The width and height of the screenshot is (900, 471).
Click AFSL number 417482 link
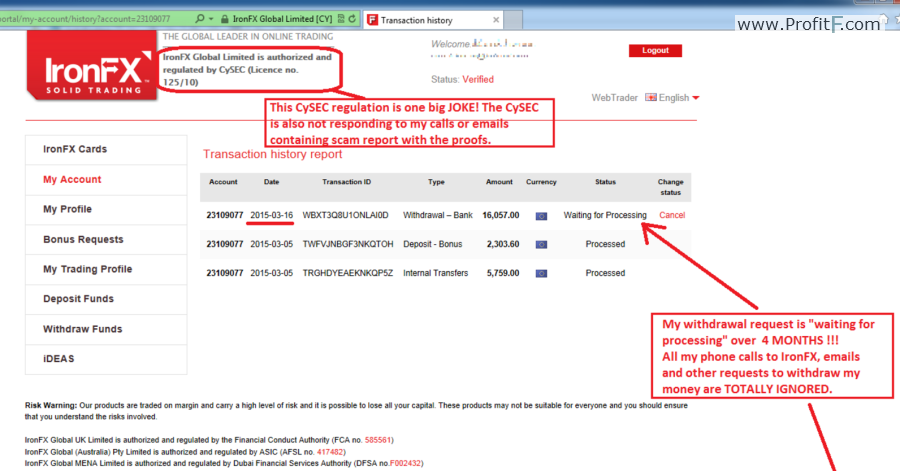(329, 452)
